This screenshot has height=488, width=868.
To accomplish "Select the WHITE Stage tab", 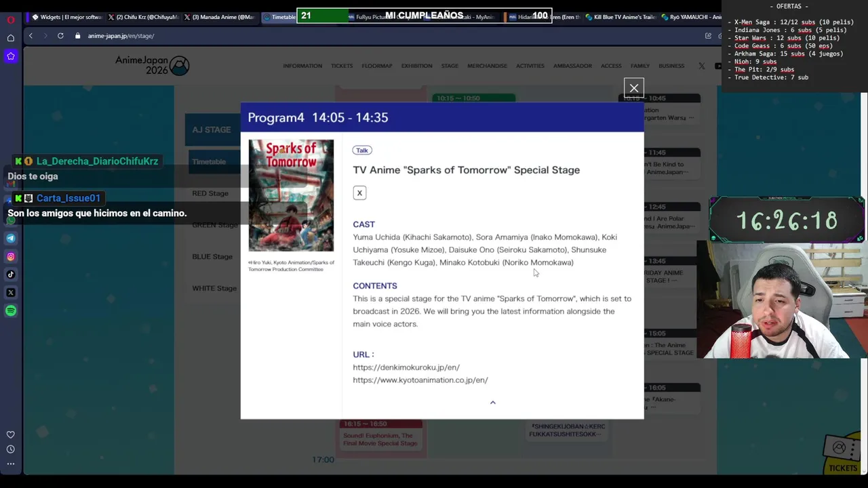I will pyautogui.click(x=214, y=289).
